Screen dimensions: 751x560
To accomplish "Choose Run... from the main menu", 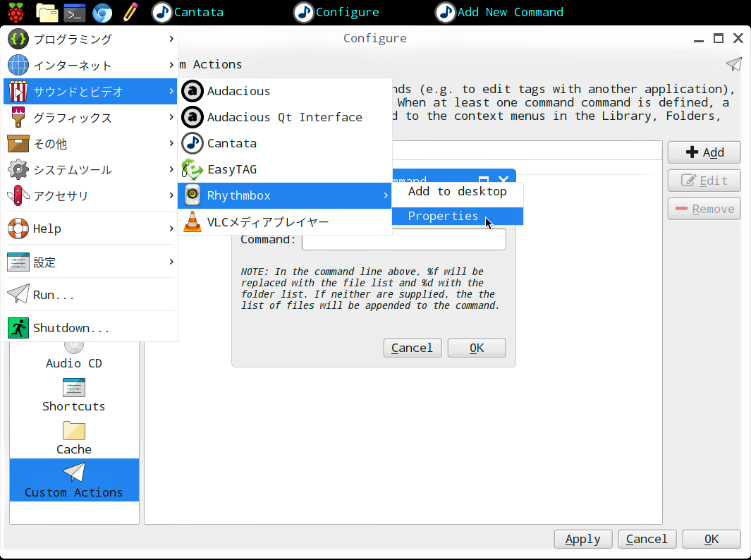I will coord(90,295).
